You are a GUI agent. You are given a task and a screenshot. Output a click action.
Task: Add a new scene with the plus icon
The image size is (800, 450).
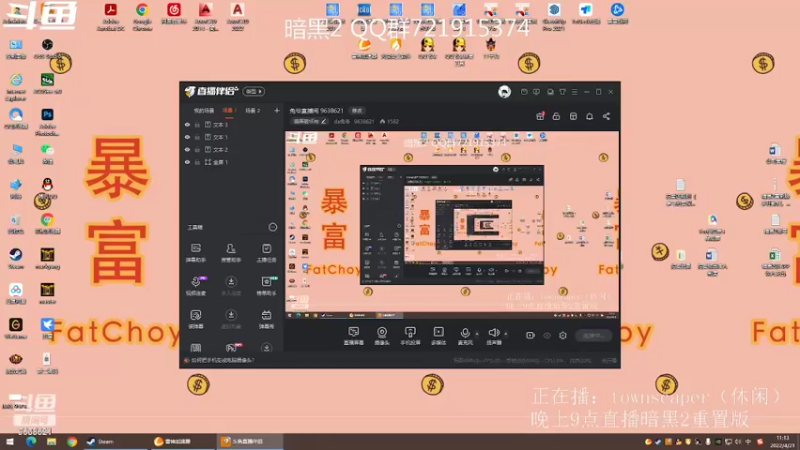(277, 110)
